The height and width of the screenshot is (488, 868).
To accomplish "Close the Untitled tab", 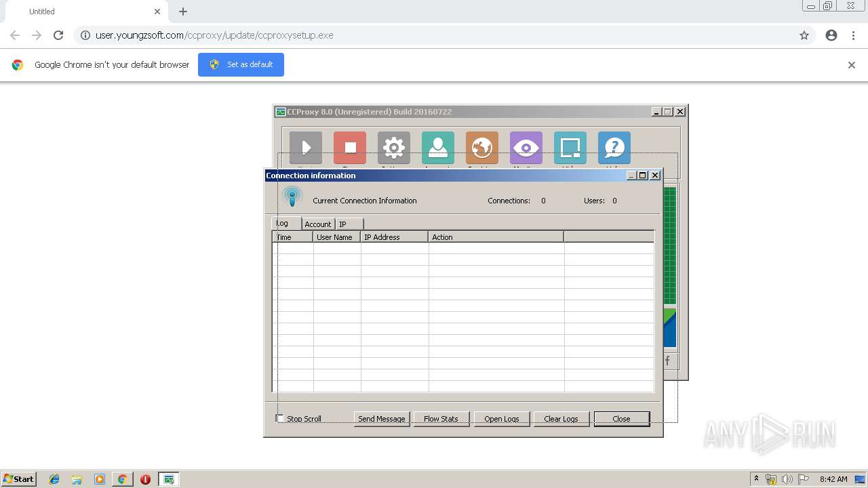I will coord(157,12).
